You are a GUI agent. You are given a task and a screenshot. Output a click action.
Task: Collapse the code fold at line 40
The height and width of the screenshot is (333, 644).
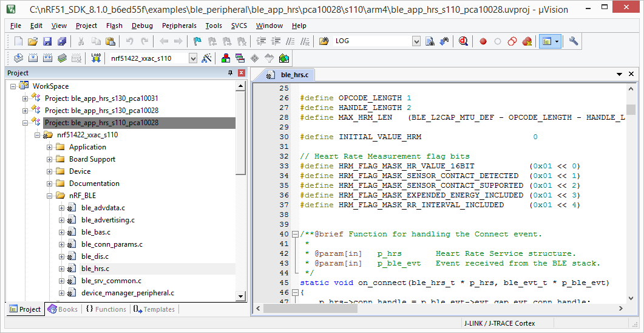[295, 235]
